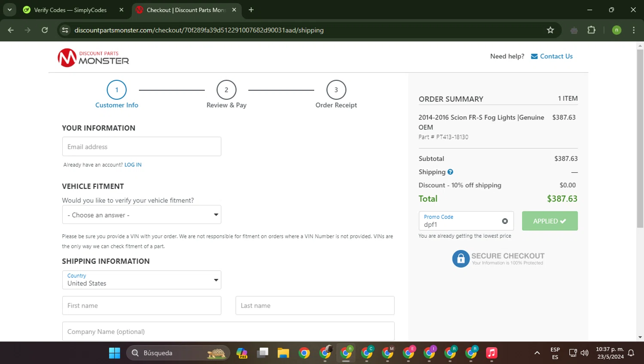
Task: Open the Windows Start menu
Action: (x=115, y=353)
